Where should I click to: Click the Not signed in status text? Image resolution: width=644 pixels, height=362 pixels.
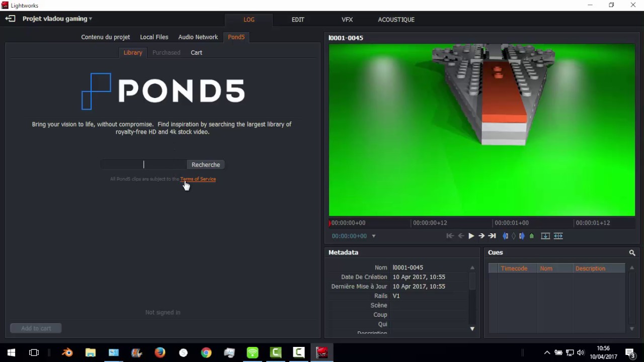pyautogui.click(x=163, y=312)
